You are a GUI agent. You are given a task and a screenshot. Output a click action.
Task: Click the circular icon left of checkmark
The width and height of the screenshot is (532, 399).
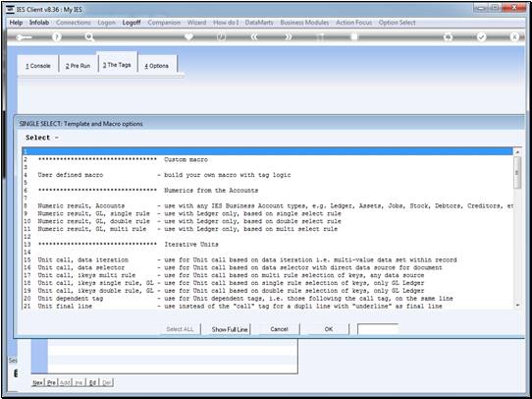(x=449, y=37)
